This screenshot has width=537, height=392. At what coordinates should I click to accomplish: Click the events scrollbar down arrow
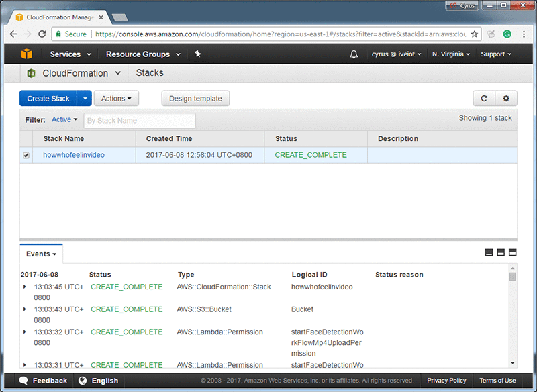[512, 363]
